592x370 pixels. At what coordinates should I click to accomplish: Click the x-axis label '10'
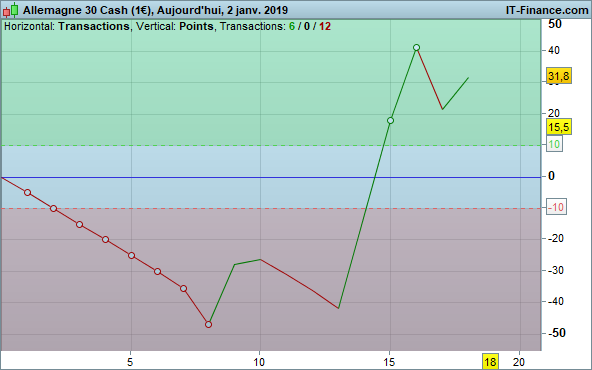click(x=259, y=362)
